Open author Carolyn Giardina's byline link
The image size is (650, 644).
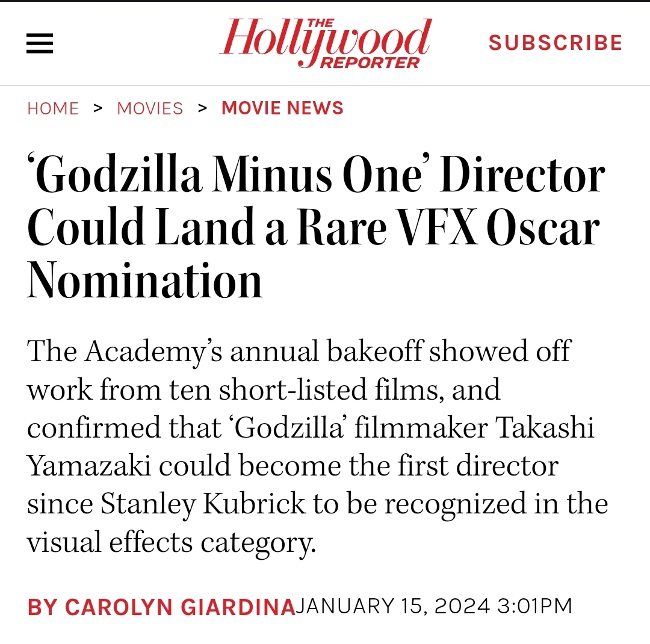161,607
